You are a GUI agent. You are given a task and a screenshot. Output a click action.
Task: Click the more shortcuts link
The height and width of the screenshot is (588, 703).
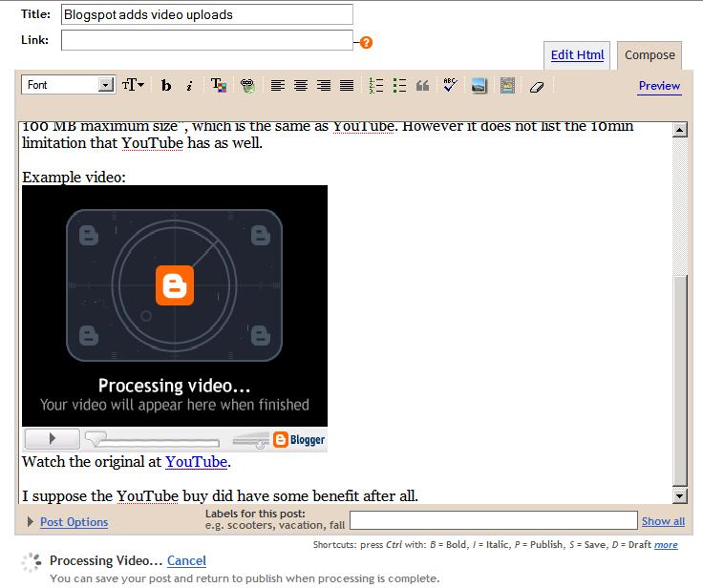(x=666, y=544)
